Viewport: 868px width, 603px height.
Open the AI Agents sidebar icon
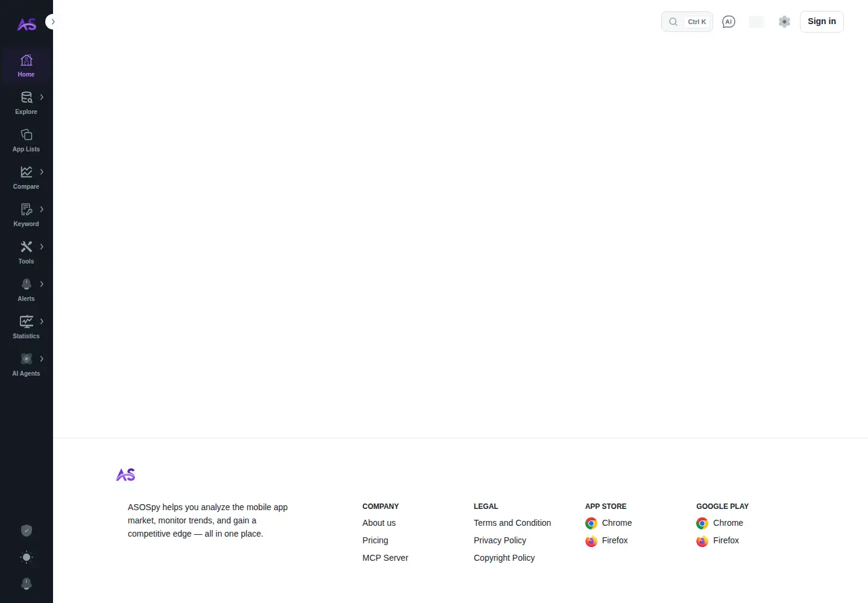click(26, 359)
